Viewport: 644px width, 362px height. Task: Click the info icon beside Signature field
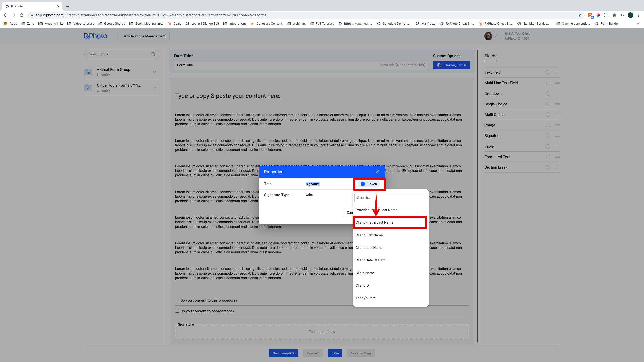click(548, 136)
